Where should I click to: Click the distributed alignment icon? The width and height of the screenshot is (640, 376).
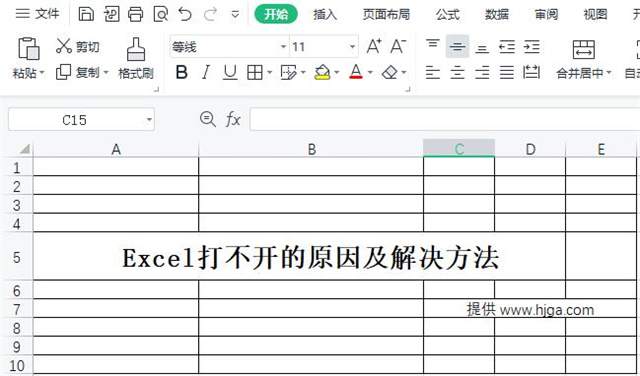(x=531, y=73)
